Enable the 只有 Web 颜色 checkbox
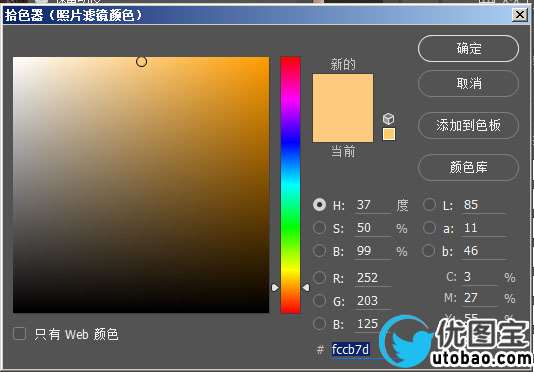Viewport: 534px width, 372px height. [19, 334]
